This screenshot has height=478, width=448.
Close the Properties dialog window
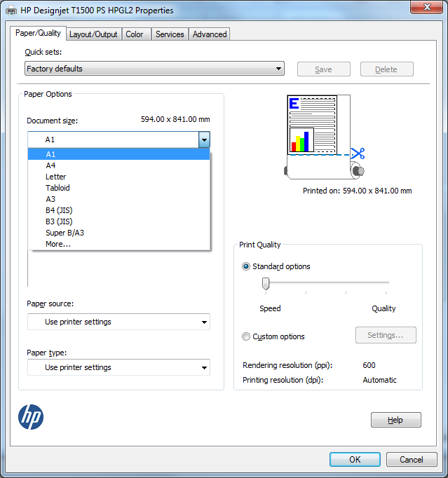[426, 7]
